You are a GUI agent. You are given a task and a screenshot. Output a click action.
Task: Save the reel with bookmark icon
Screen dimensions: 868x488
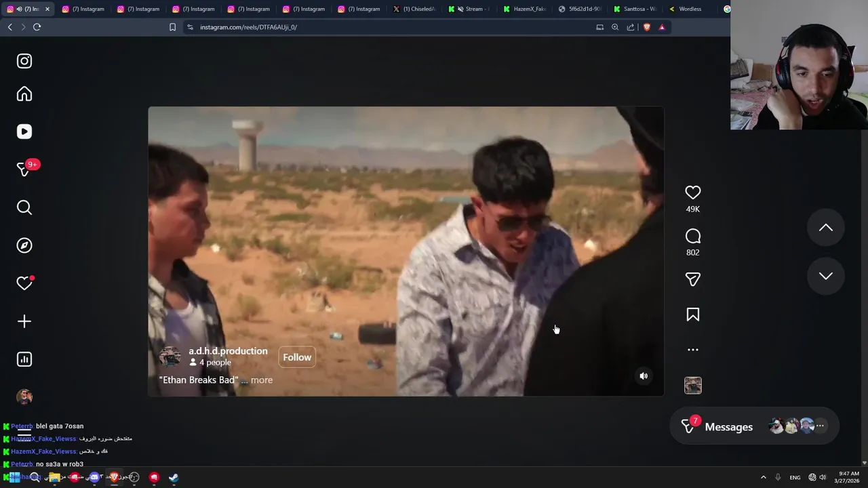click(x=692, y=314)
